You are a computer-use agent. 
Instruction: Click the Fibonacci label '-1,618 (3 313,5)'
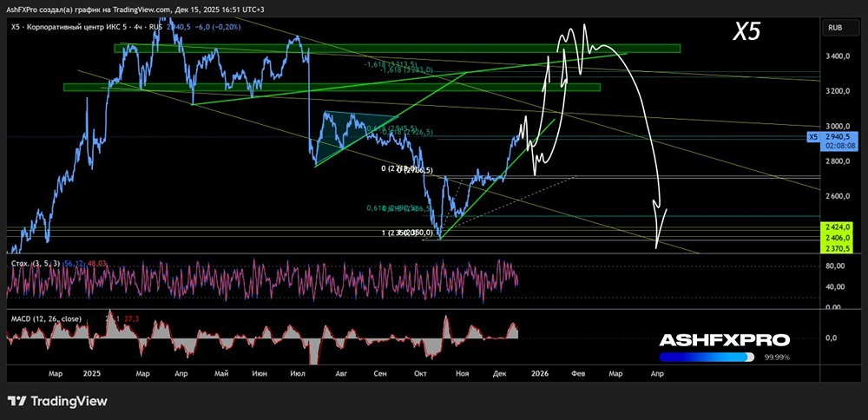390,64
